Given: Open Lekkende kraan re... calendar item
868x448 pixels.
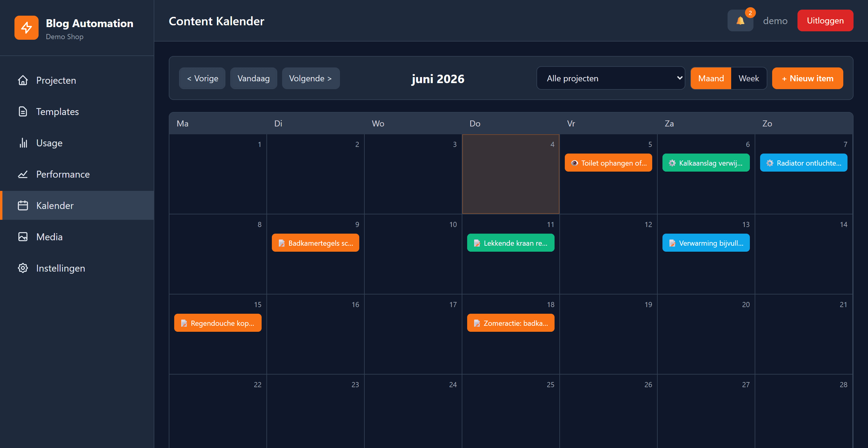Looking at the screenshot, I should click(x=511, y=243).
